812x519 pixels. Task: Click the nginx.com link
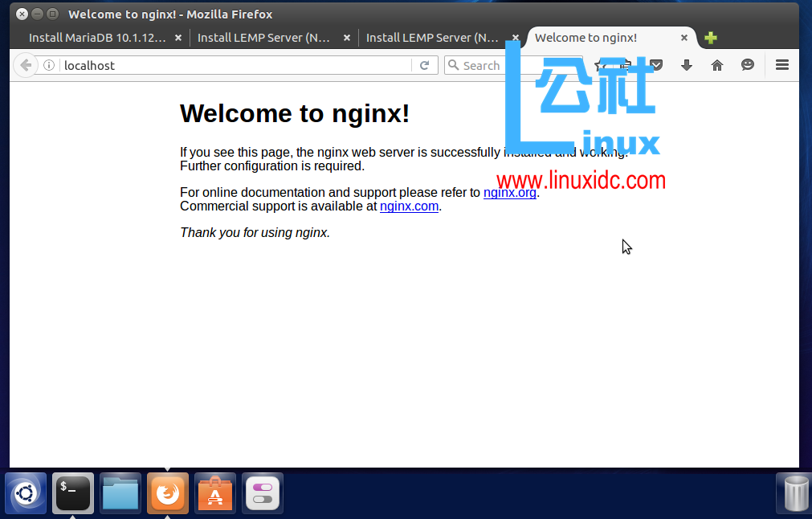coord(409,206)
